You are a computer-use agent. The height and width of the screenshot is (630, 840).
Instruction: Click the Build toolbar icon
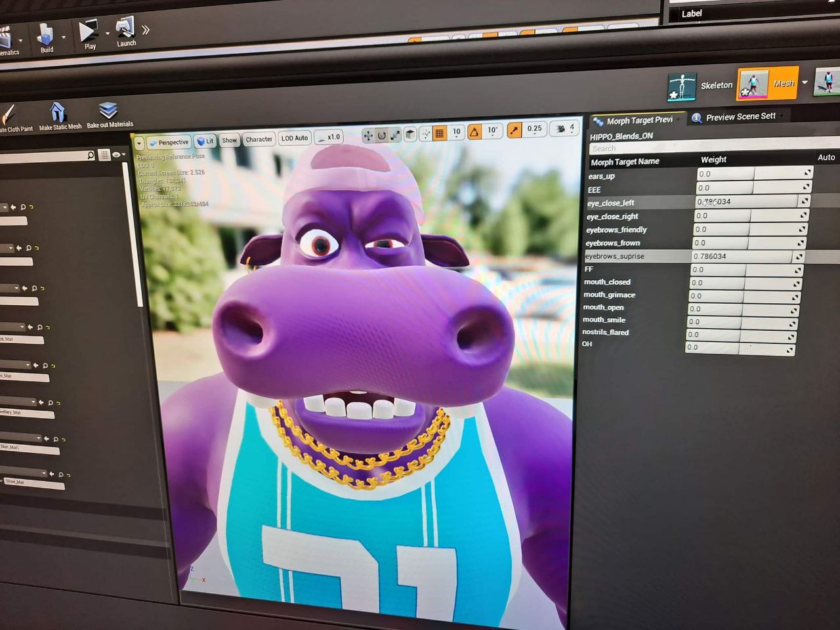(x=46, y=38)
